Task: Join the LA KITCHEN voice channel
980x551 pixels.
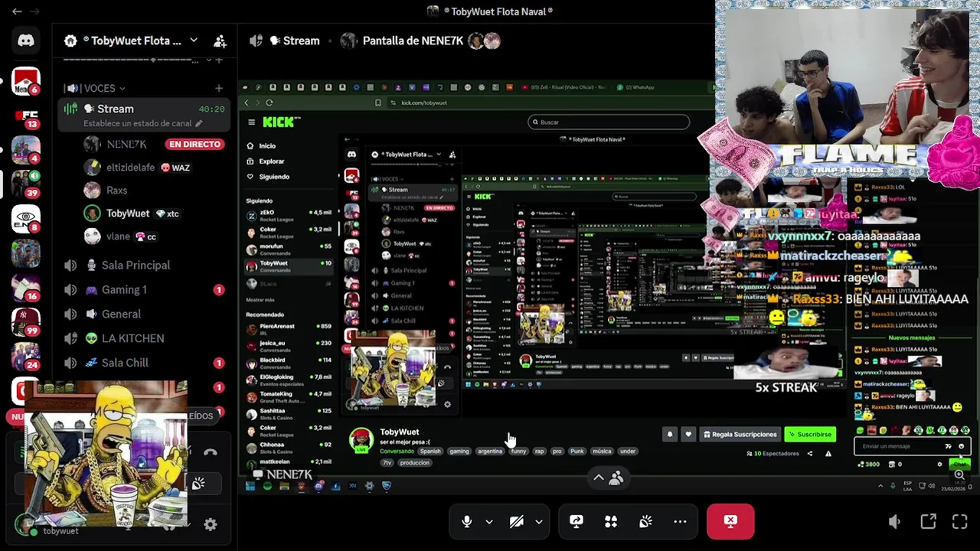Action: [x=145, y=338]
